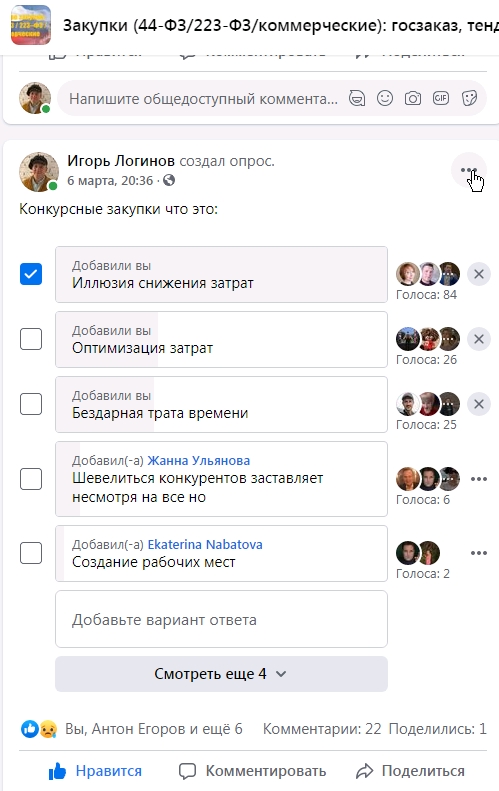
Task: Remove the 'Иллюзия снижения затрат' option
Action: click(479, 274)
